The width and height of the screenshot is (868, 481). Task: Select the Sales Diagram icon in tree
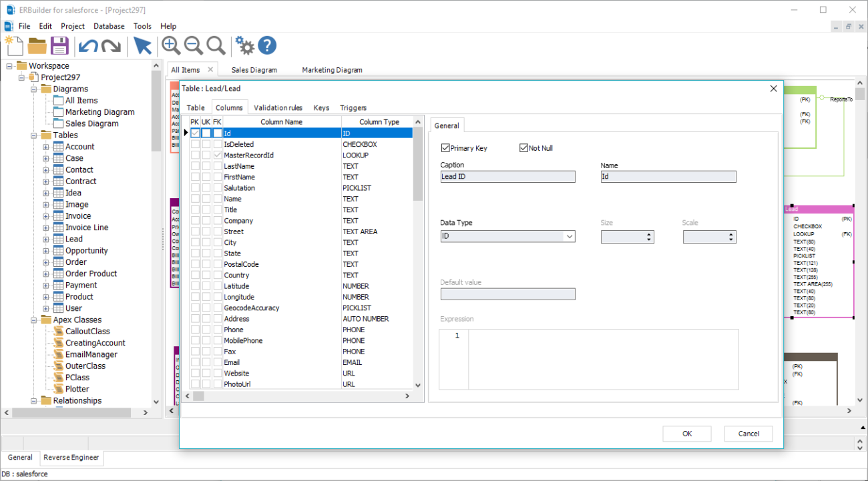[58, 123]
